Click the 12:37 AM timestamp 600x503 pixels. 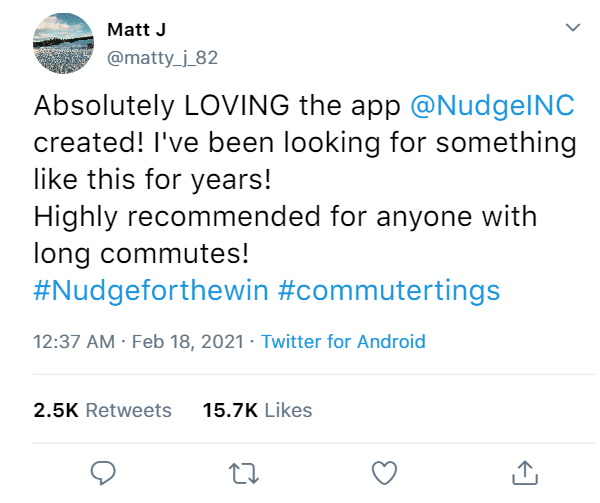tap(74, 341)
